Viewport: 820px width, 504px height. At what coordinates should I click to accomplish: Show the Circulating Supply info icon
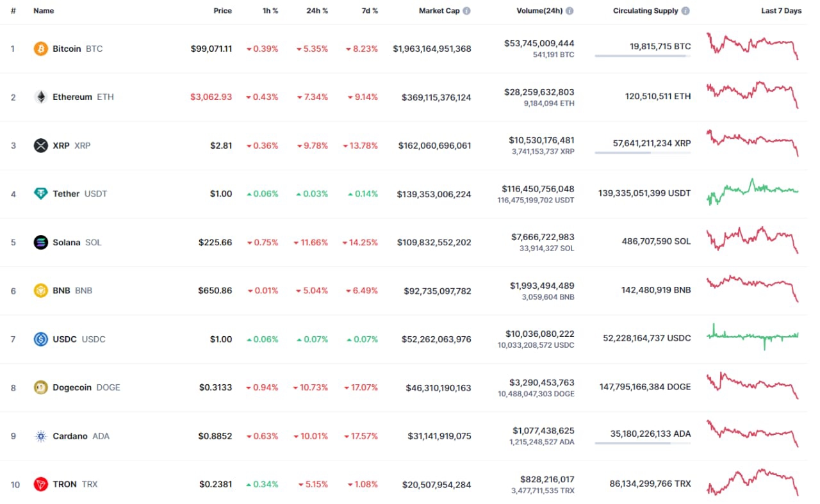tap(685, 11)
